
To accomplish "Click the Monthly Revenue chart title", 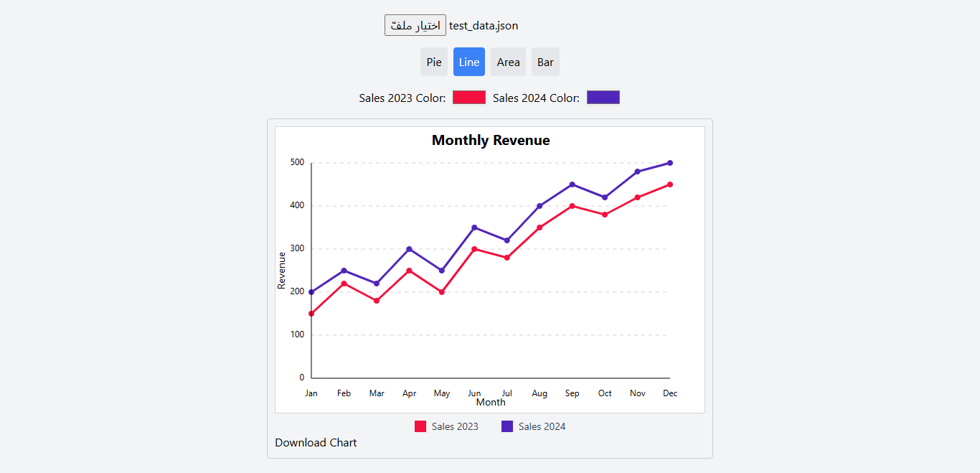I will tap(491, 141).
